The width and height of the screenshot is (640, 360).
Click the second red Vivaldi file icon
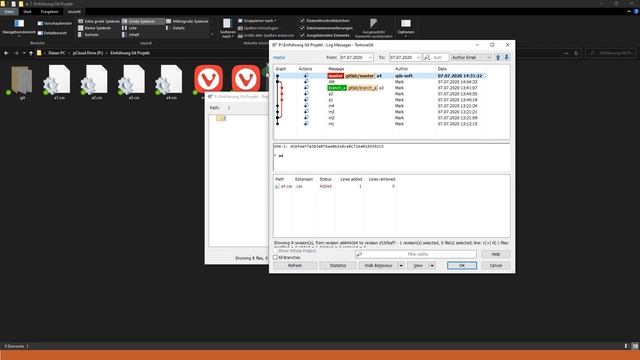(246, 78)
